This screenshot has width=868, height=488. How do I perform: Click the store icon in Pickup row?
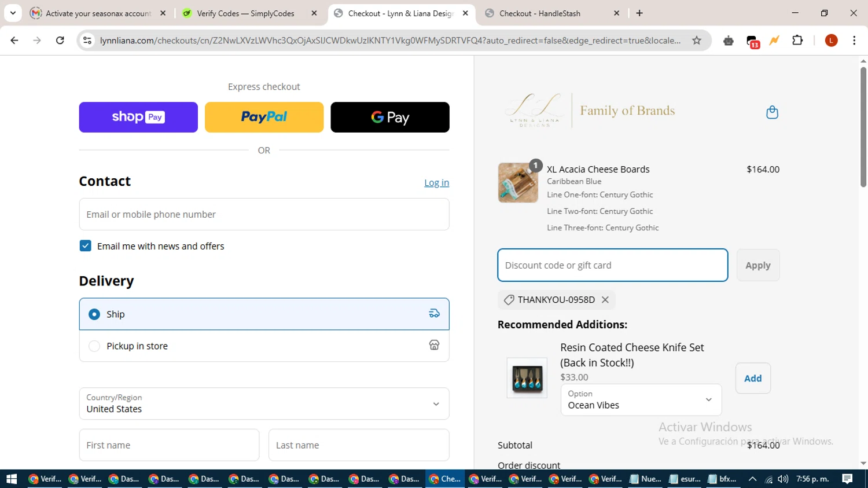click(x=434, y=346)
